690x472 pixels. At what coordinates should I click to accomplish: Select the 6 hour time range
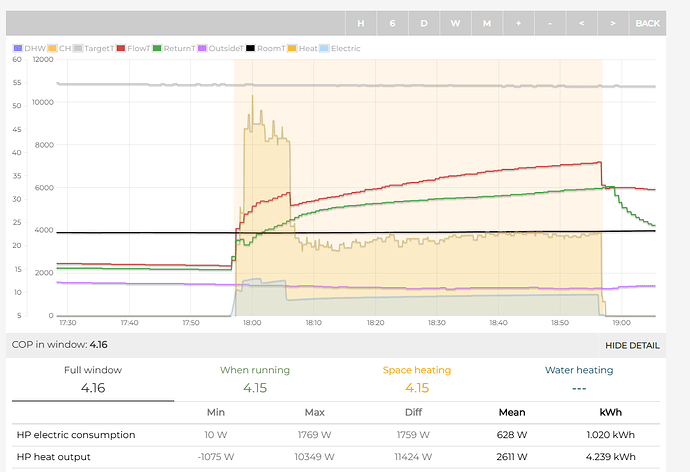coord(393,23)
